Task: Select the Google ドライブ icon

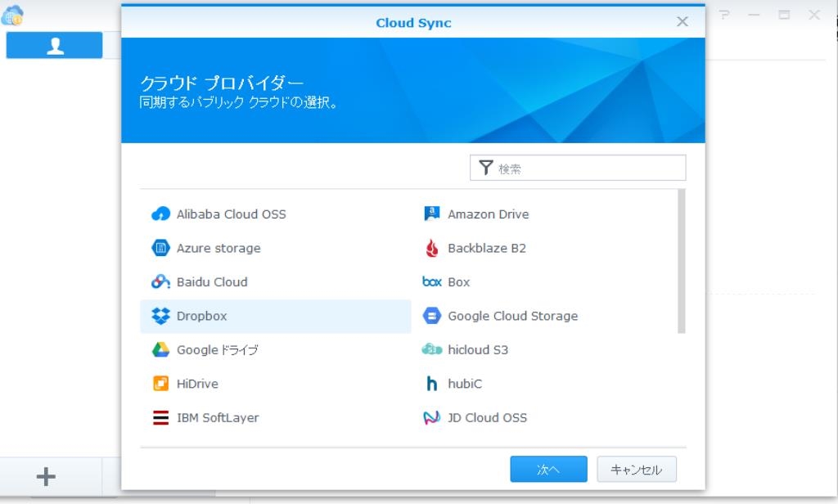Action: click(x=160, y=350)
